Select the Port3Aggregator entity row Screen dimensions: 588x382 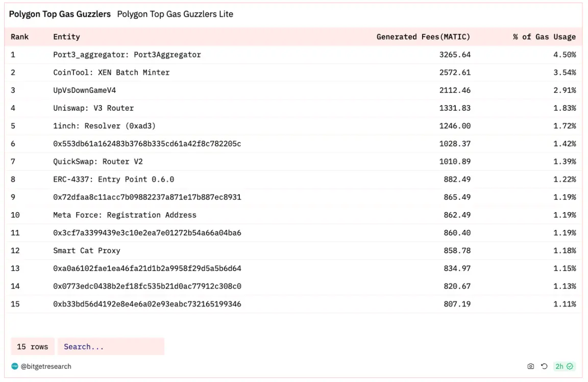click(293, 55)
